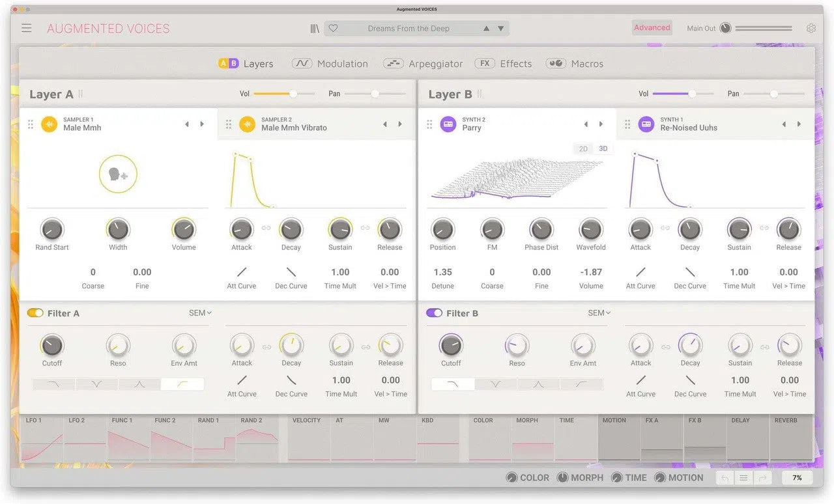Open preset name Dreams From the Deep
Viewport: 834px width, 504px height.
pos(409,29)
